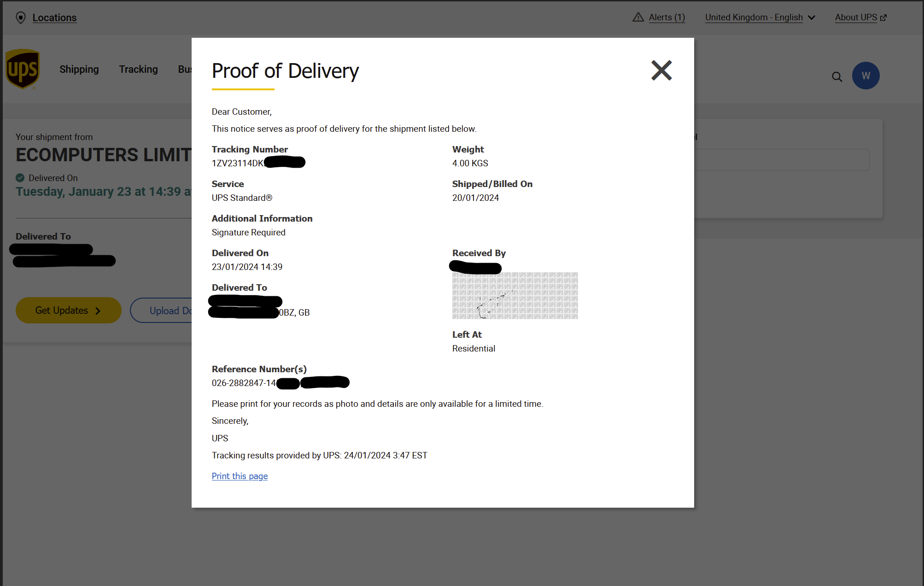Close the Proof of Delivery dialog
Image resolution: width=924 pixels, height=586 pixels.
(x=661, y=70)
